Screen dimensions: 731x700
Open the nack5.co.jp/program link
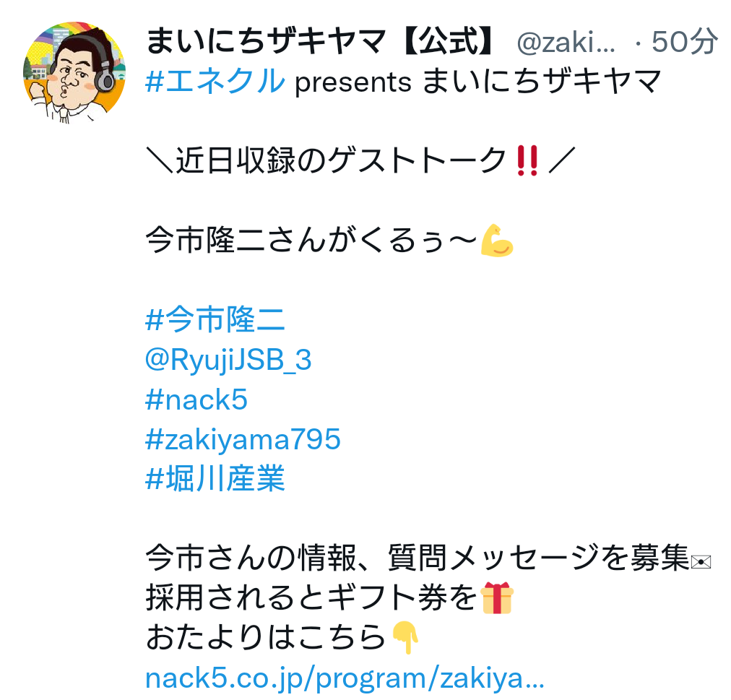pos(345,678)
